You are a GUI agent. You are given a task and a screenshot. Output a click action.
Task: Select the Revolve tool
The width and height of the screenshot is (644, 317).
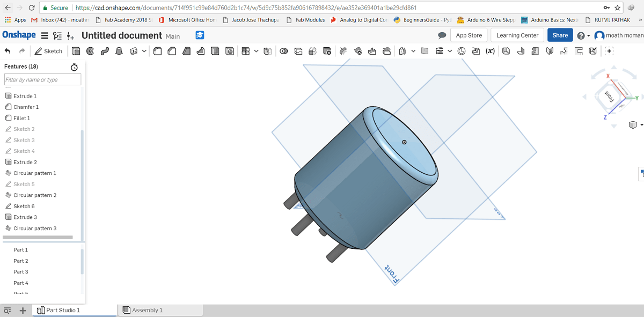coord(90,51)
